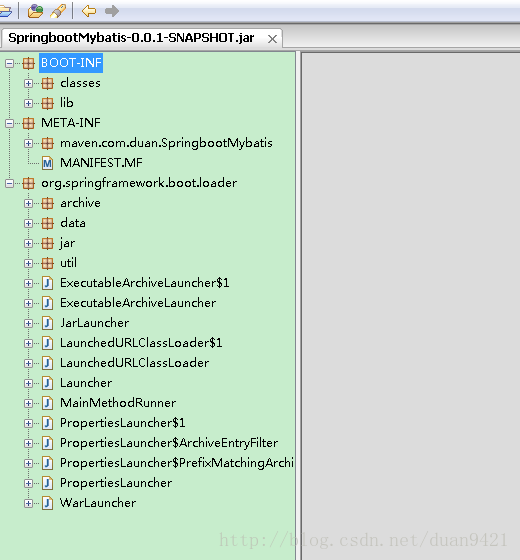Viewport: 520px width, 560px height.
Task: Expand the Launcher class node
Action: point(28,383)
